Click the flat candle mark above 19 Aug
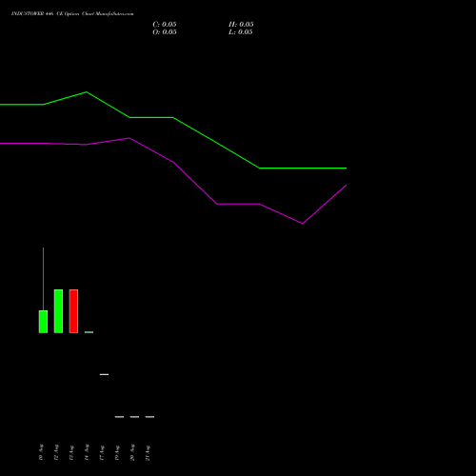476x476 pixels. (119, 417)
